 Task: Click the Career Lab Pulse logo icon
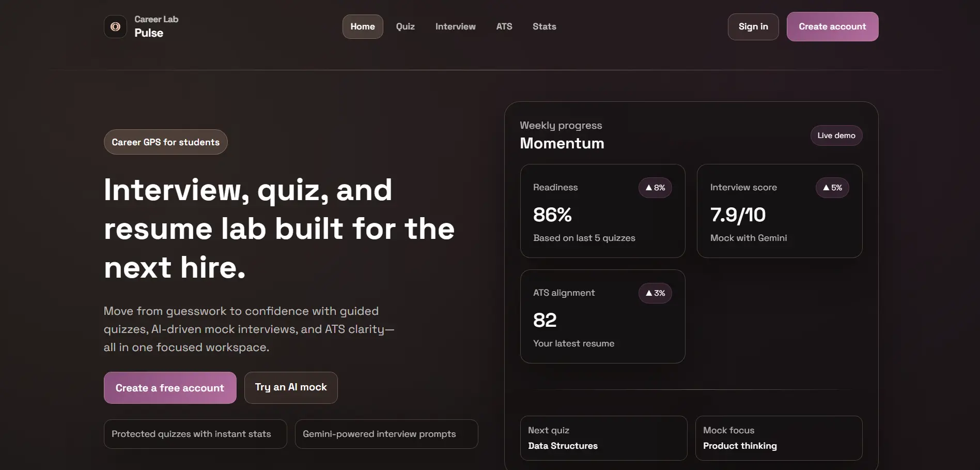pyautogui.click(x=115, y=26)
